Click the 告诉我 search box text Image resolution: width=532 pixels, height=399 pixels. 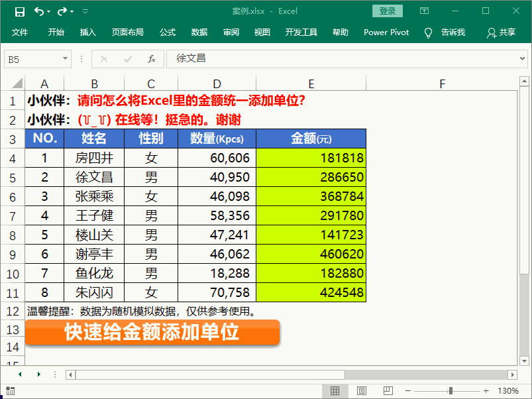(453, 32)
